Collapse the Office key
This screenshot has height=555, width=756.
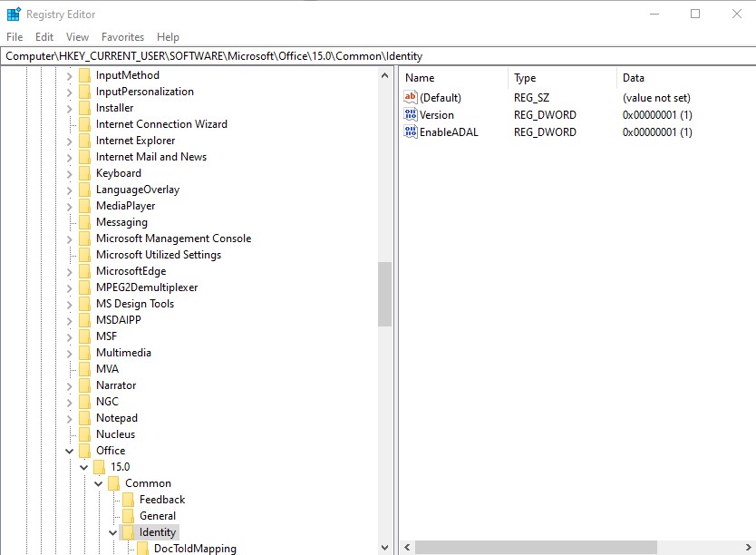70,451
